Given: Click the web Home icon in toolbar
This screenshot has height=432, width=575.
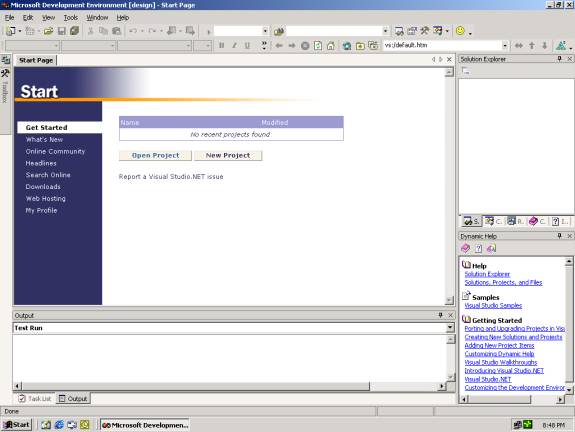Looking at the screenshot, I should coord(331,46).
